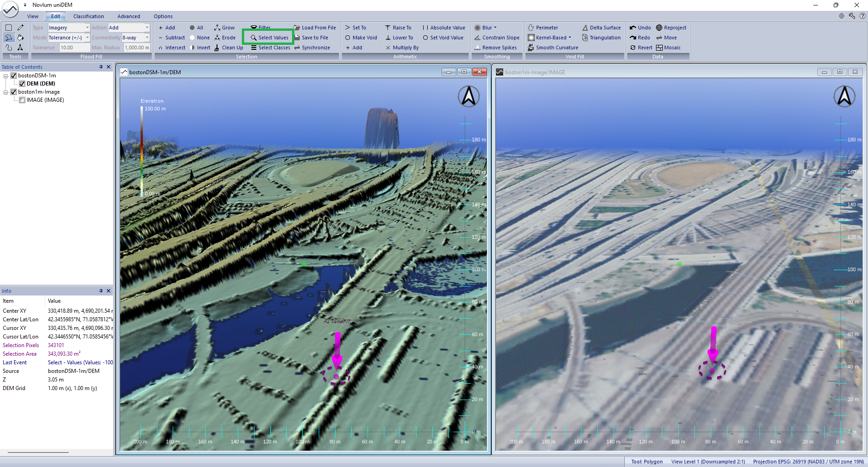
Task: Click Raise To arithmetic tool
Action: coord(398,28)
